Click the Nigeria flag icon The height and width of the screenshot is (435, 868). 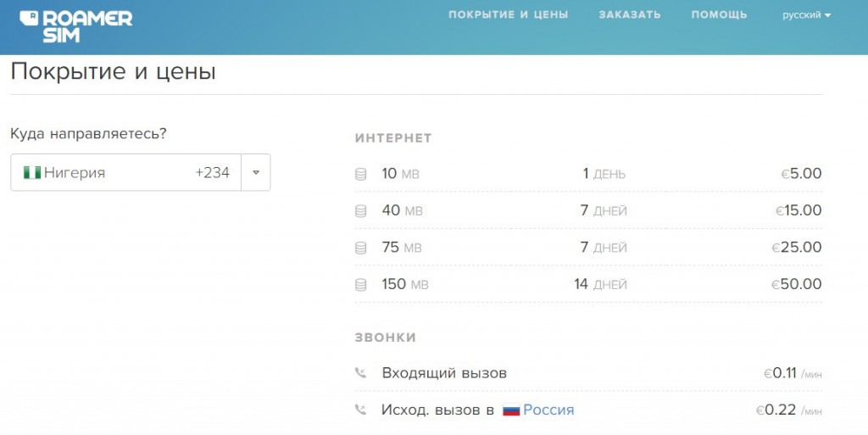click(x=32, y=173)
